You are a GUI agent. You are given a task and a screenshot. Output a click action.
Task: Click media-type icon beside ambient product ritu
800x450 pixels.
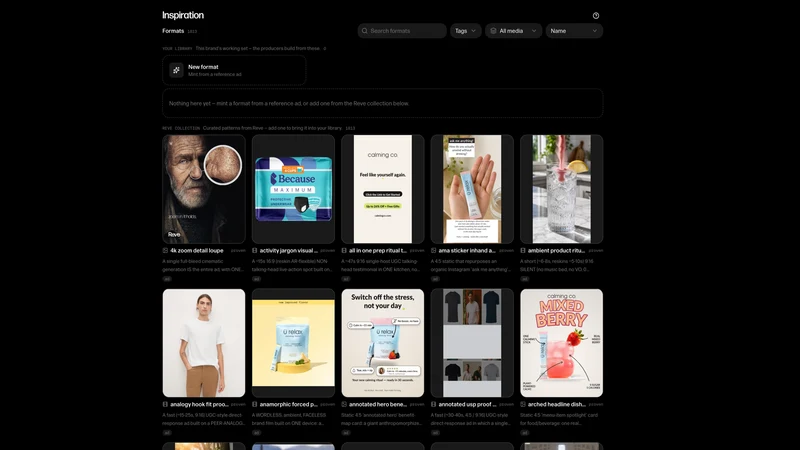click(523, 251)
